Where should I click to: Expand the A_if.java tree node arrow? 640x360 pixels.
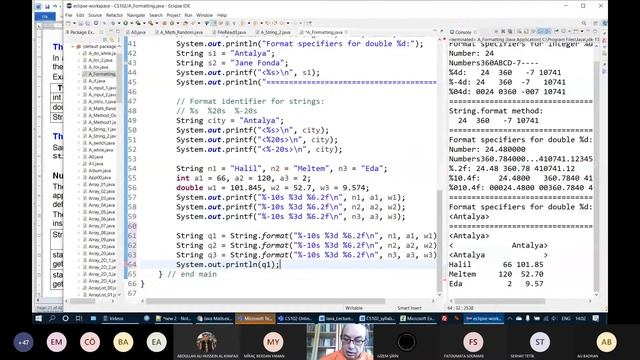tap(79, 81)
